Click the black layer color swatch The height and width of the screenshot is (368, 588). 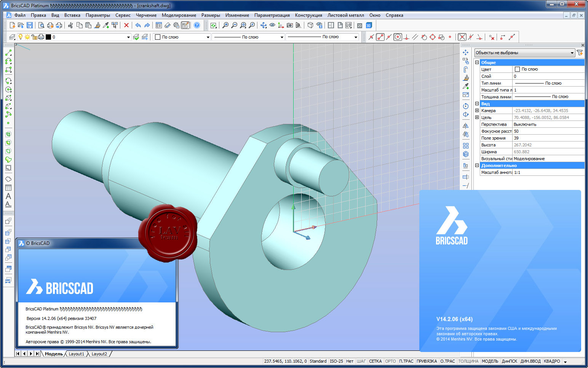coord(48,37)
